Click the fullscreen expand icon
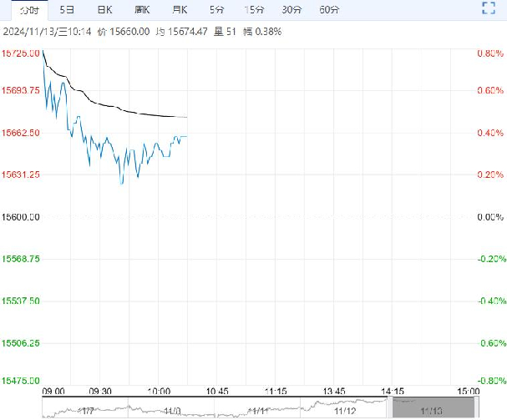 point(489,9)
